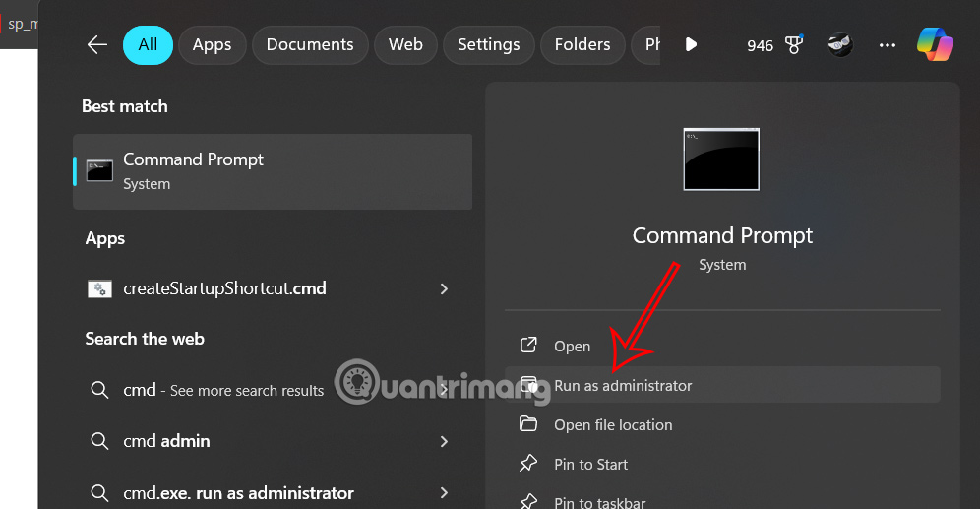This screenshot has height=509, width=980.
Task: Open the rewards points trophy icon
Action: pyautogui.click(x=794, y=44)
